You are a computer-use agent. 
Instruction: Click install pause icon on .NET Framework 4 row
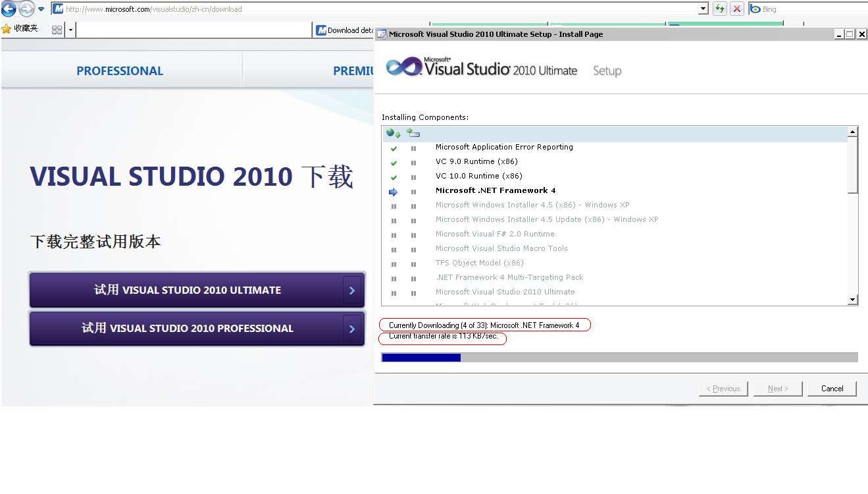point(413,192)
